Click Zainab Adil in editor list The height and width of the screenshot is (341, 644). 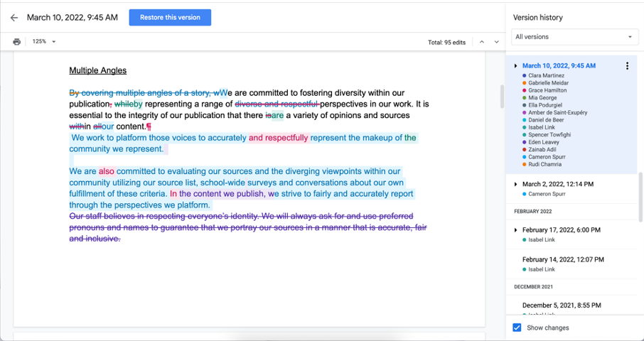click(542, 149)
